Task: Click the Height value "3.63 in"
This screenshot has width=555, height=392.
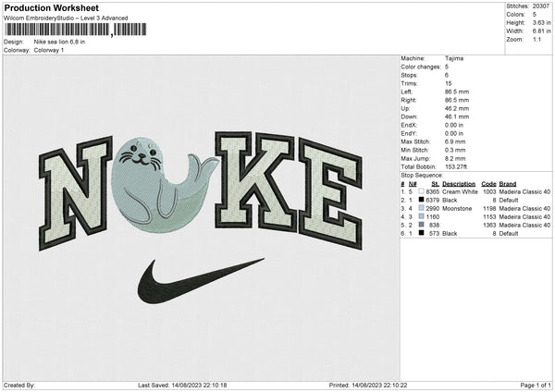Action: click(541, 22)
